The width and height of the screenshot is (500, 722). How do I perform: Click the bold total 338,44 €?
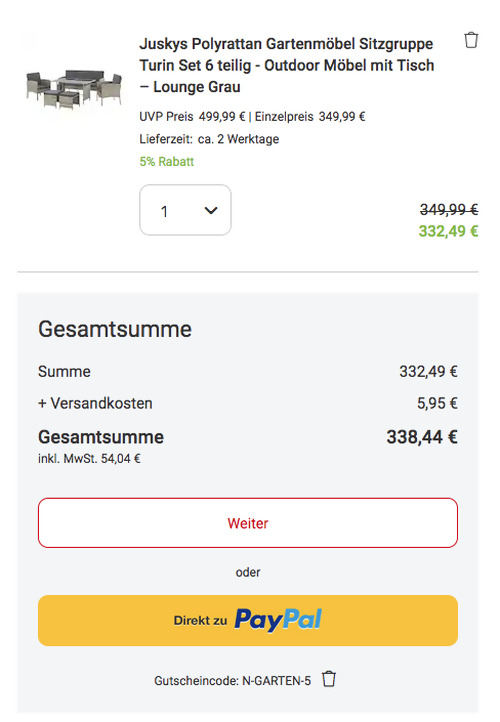(x=422, y=437)
